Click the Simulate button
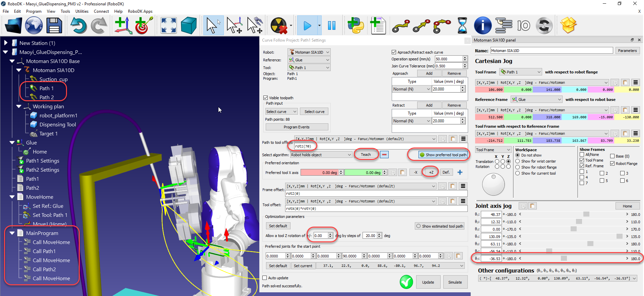The image size is (644, 296). point(455,282)
